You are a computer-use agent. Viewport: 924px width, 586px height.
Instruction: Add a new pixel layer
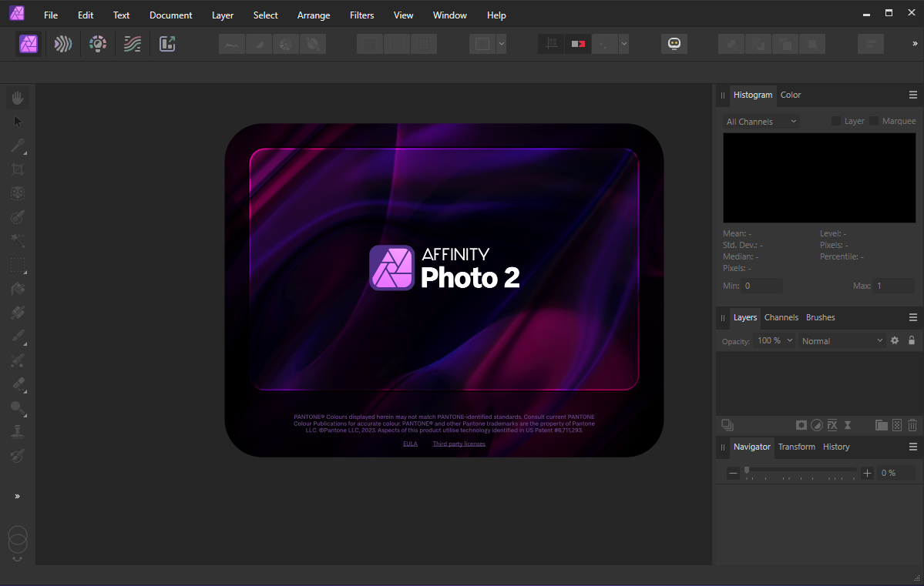pos(897,425)
